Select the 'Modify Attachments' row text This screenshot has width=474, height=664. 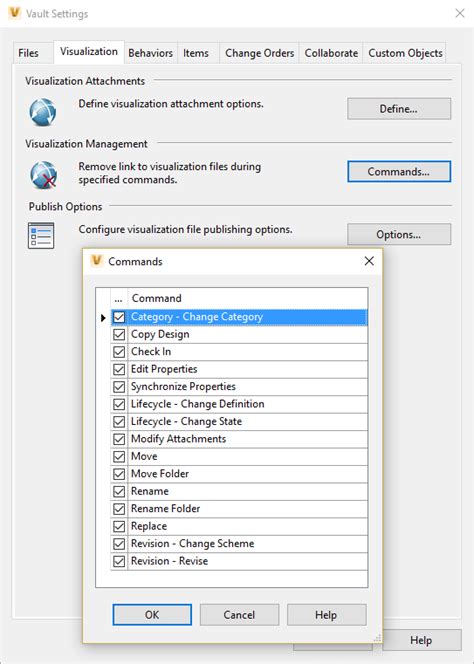(179, 439)
